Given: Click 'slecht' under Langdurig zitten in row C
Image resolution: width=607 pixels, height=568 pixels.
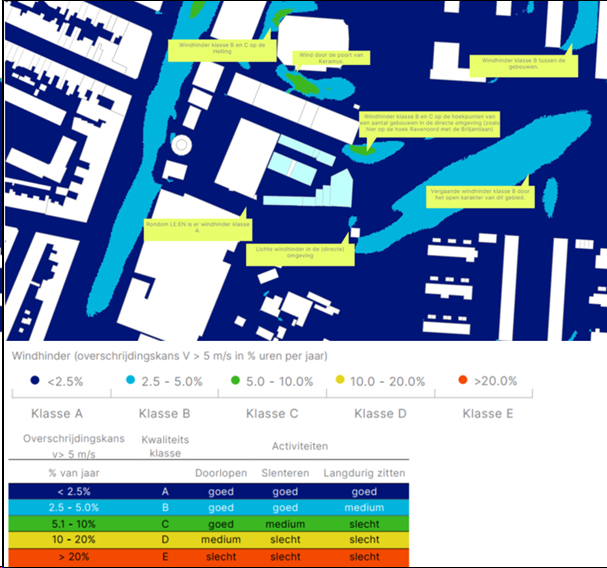Looking at the screenshot, I should (x=364, y=524).
